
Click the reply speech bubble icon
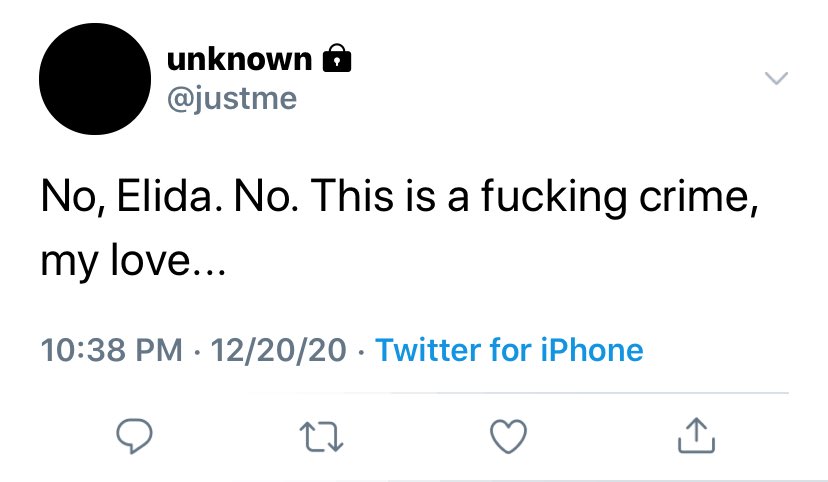(135, 436)
